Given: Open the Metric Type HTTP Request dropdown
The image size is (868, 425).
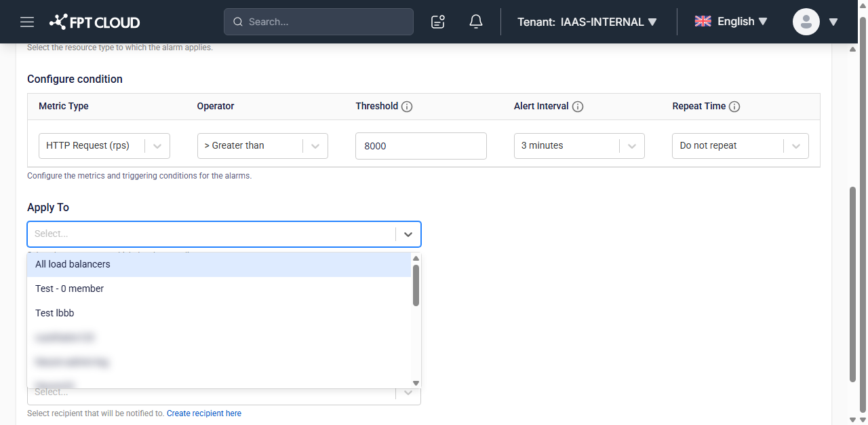Looking at the screenshot, I should pos(104,146).
